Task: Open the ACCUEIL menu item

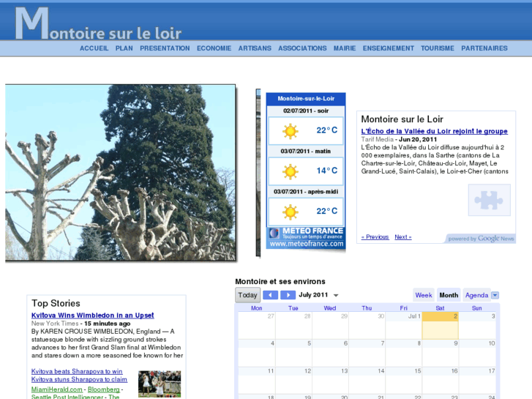Action: (x=94, y=48)
